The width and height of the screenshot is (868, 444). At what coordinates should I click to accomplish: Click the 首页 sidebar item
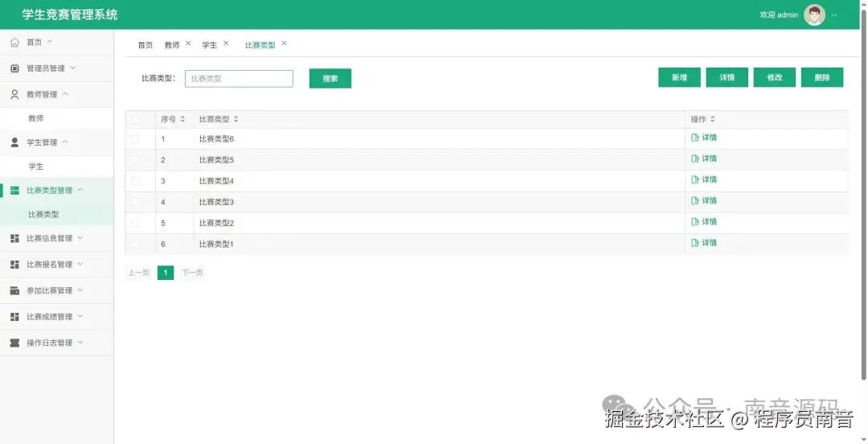56,42
